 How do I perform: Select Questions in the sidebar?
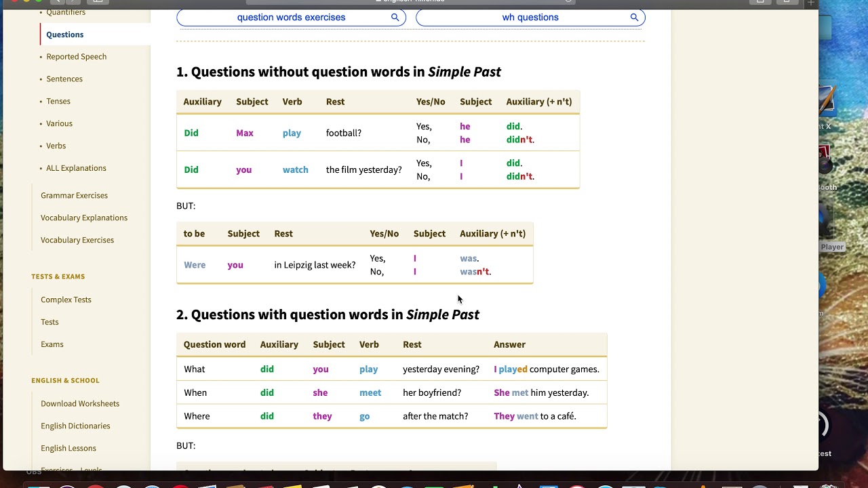coord(65,35)
